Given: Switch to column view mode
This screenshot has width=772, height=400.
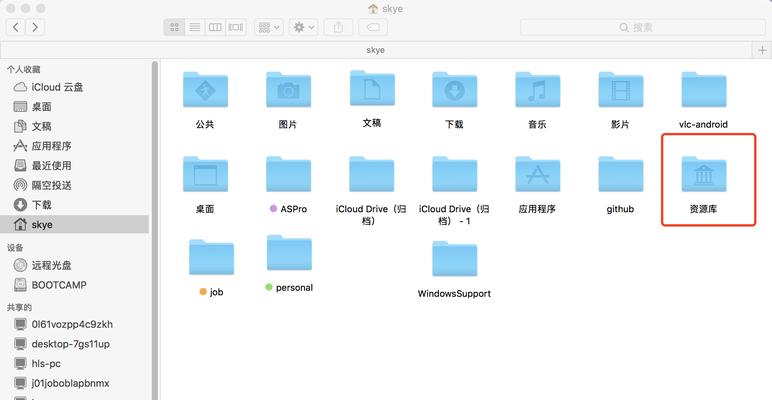Looking at the screenshot, I should click(215, 27).
